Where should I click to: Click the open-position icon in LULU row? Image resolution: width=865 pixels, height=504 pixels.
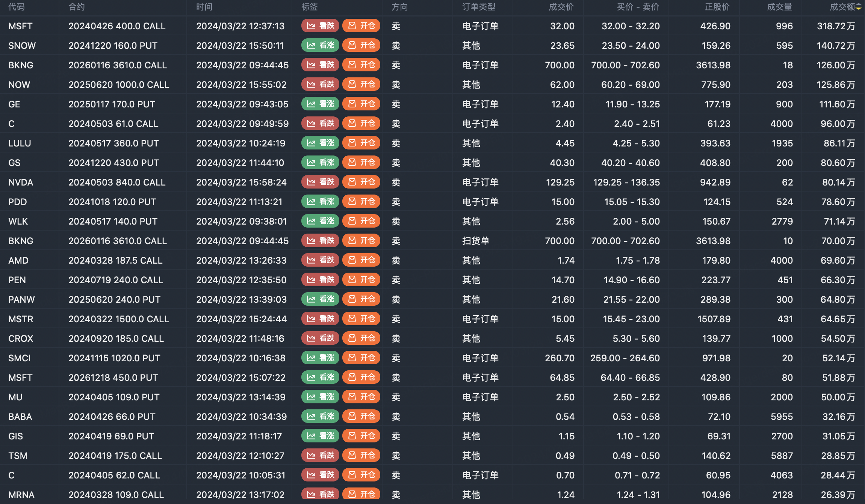[x=352, y=143]
